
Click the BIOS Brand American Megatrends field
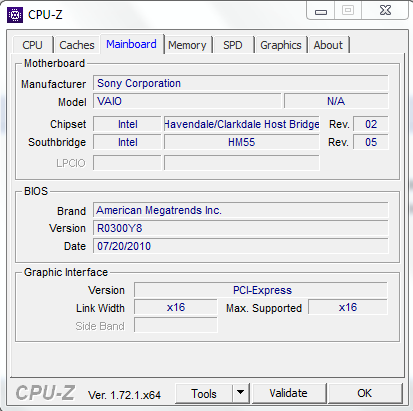click(x=241, y=210)
